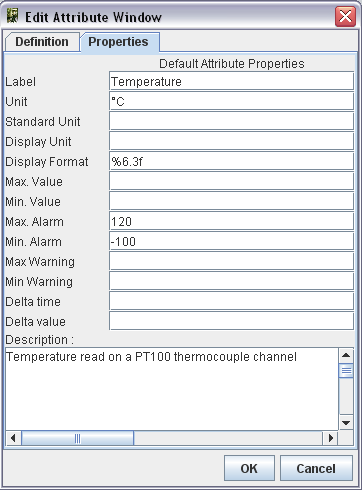This screenshot has width=363, height=491.
Task: Switch to the Definition tab
Action: [42, 42]
